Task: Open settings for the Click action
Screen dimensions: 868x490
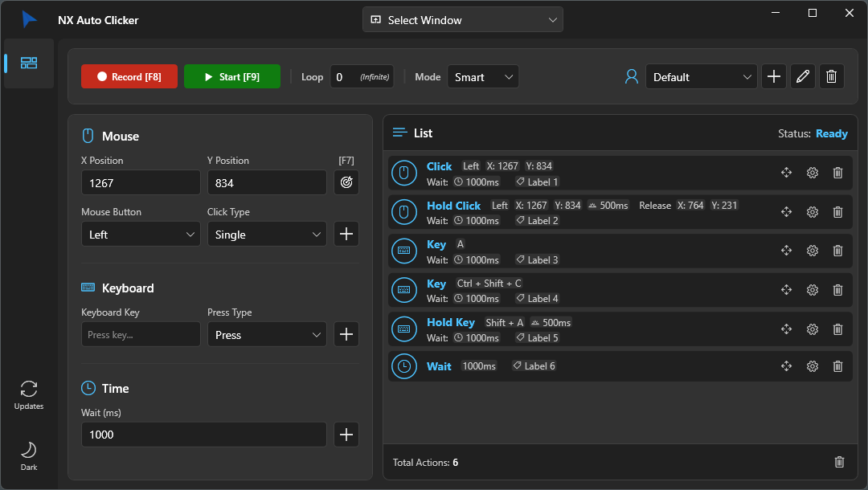Action: point(812,173)
